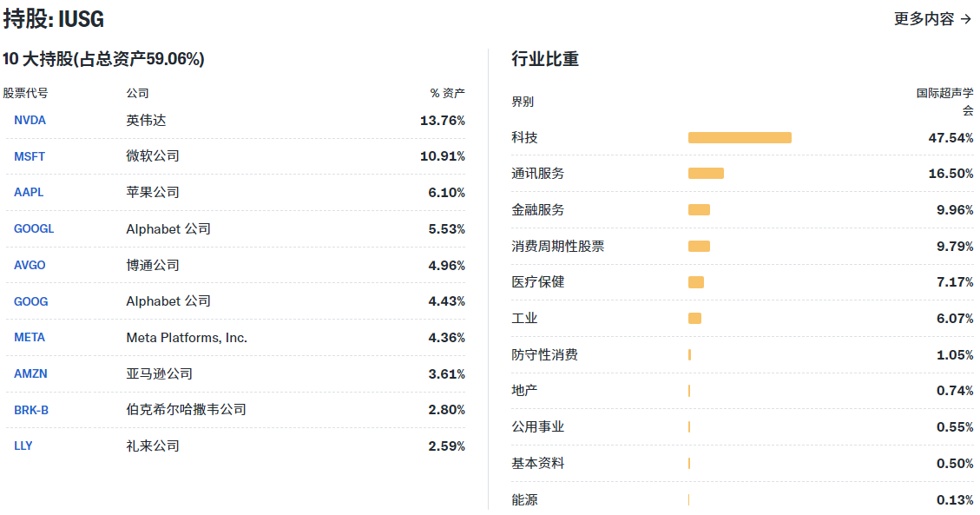Select the AMZN ticker link
This screenshot has width=980, height=515.
pyautogui.click(x=30, y=373)
